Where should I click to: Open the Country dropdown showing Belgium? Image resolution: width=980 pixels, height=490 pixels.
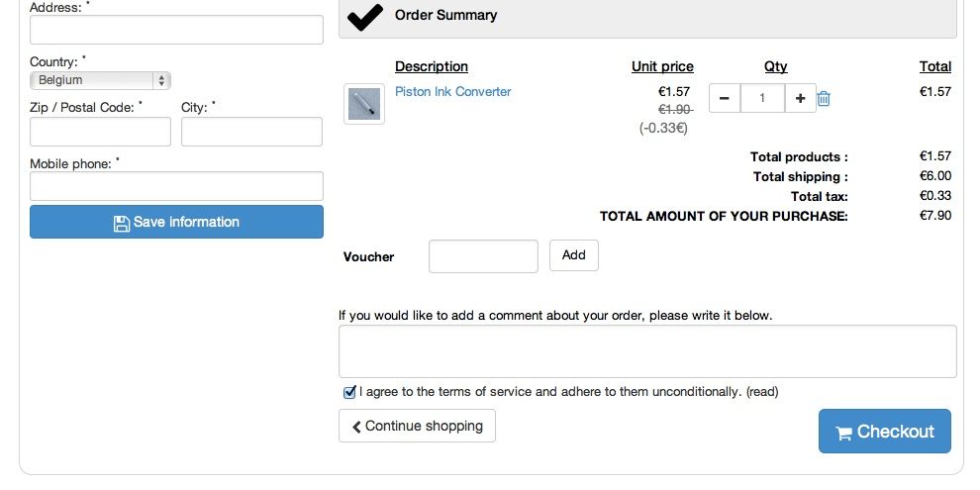tap(100, 80)
